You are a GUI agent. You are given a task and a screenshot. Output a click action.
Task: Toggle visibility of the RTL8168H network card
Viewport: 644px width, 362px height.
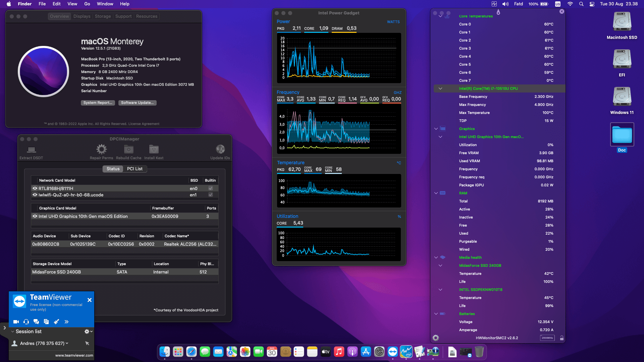[x=35, y=188]
